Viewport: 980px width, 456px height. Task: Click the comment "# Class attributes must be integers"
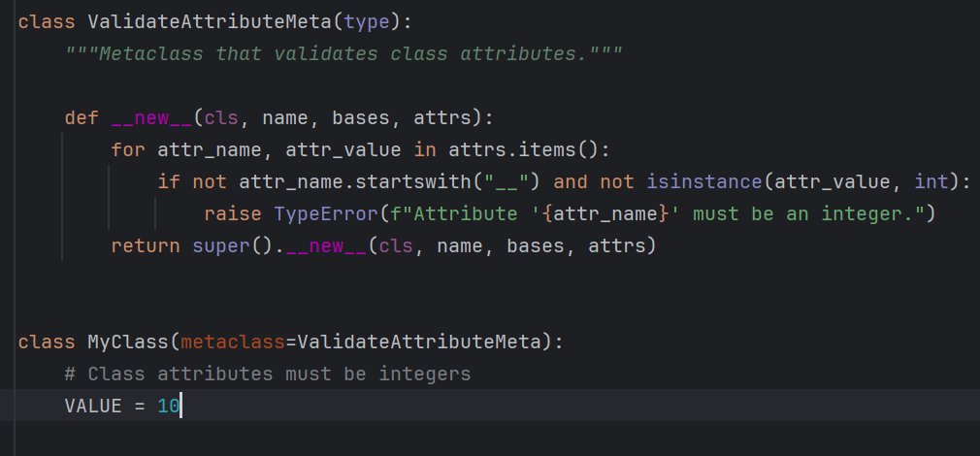point(268,375)
